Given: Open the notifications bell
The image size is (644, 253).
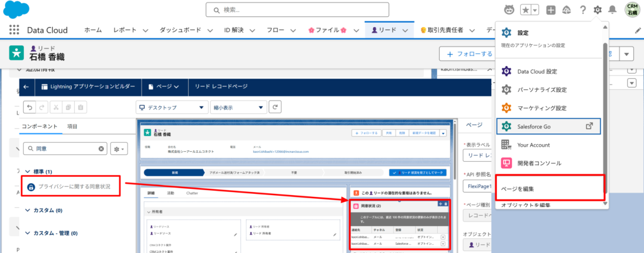Looking at the screenshot, I should (x=613, y=9).
